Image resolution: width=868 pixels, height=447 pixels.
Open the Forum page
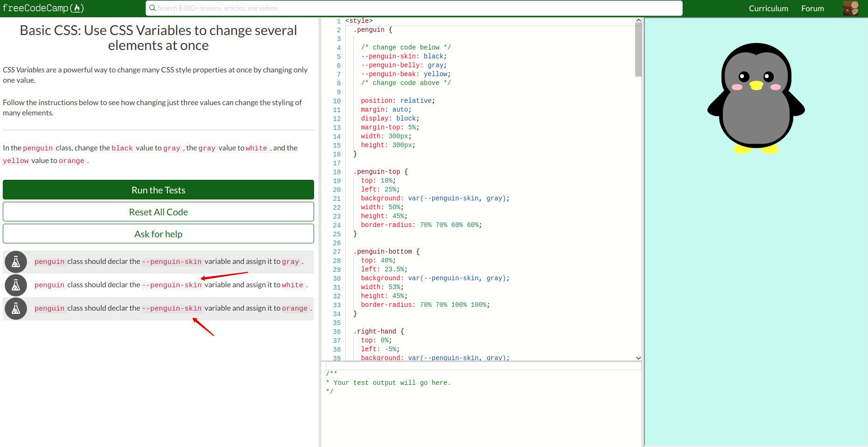(x=812, y=8)
